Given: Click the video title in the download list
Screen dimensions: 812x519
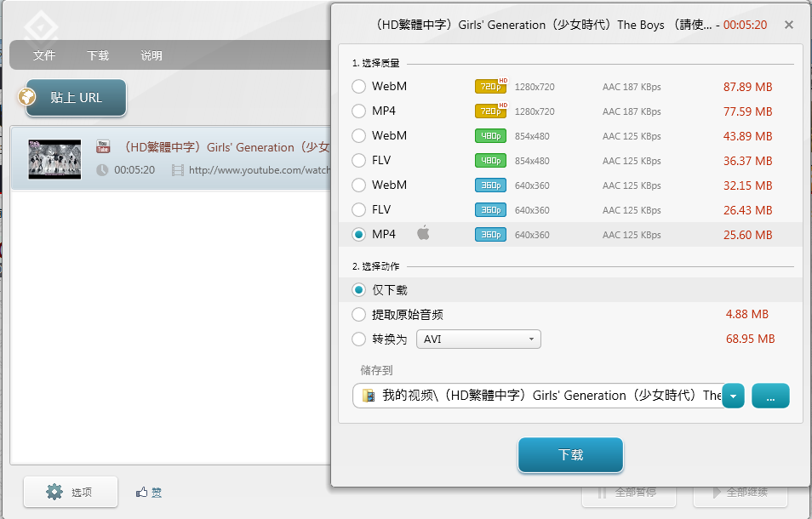Looking at the screenshot, I should tap(226, 147).
